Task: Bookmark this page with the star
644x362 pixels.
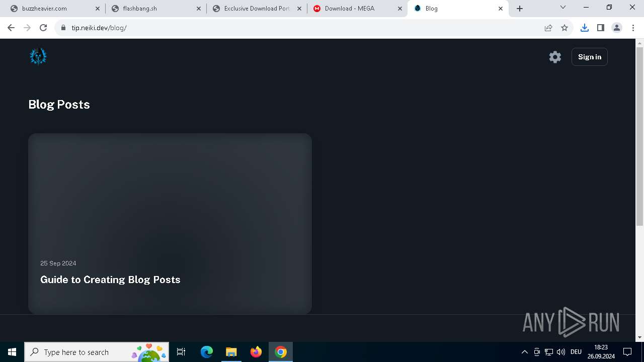Action: 565,28
